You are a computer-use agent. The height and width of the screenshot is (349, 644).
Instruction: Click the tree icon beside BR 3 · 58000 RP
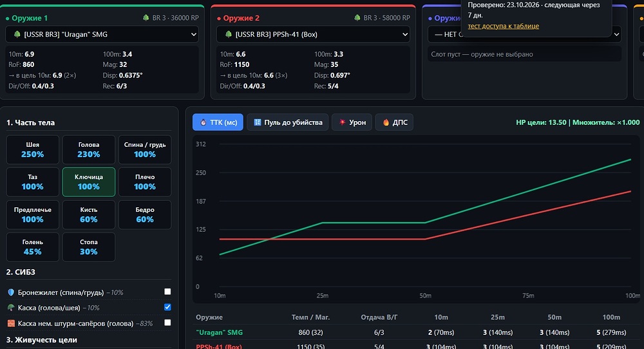coord(357,17)
